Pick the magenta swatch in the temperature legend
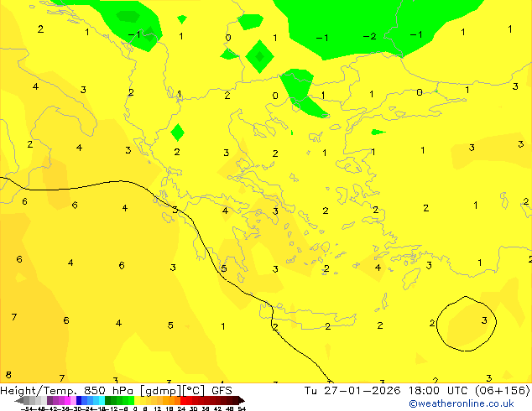The width and height of the screenshot is (532, 411). click(x=67, y=400)
